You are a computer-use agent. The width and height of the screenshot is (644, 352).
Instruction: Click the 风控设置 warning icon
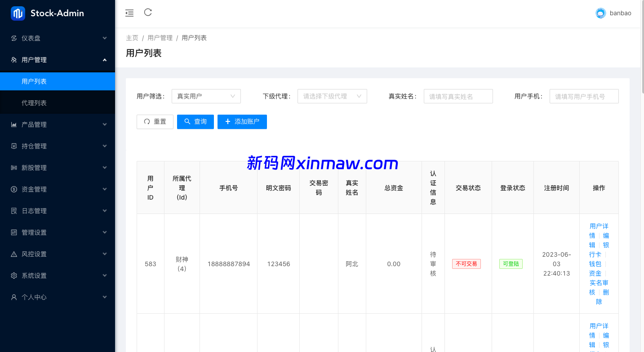coord(14,254)
